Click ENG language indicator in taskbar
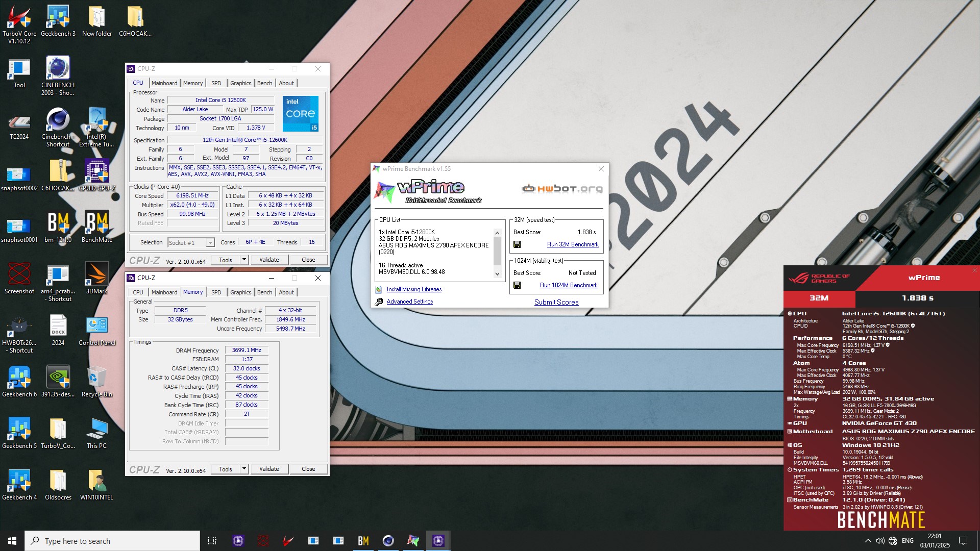980x551 pixels. coord(908,541)
